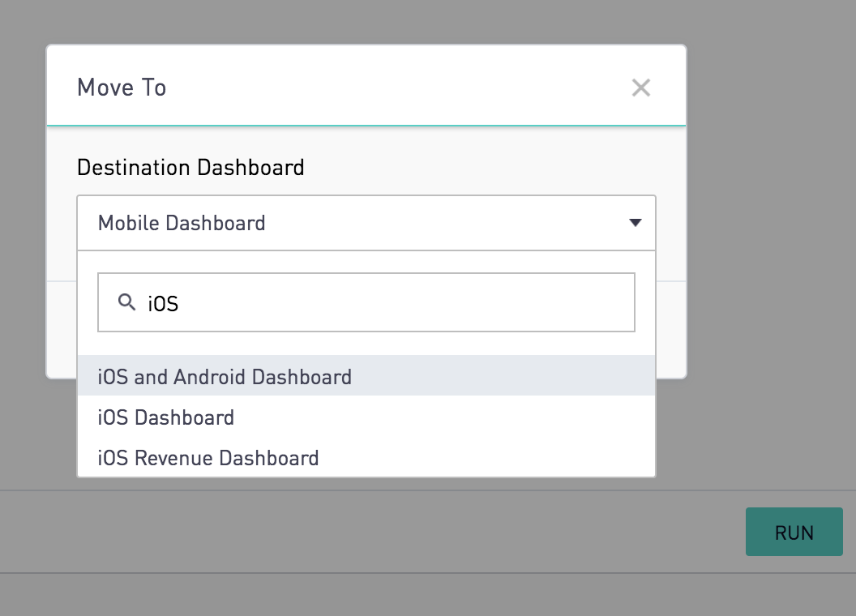Click the typed iOS search text
The height and width of the screenshot is (616, 856).
[x=163, y=304]
